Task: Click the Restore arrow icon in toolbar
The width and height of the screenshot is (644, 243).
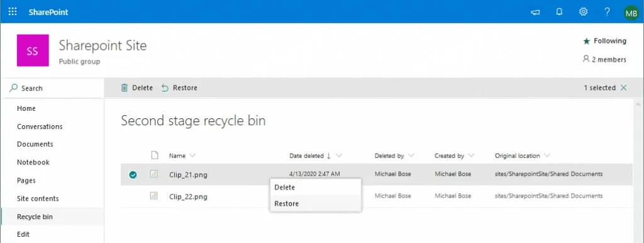Action: tap(165, 88)
